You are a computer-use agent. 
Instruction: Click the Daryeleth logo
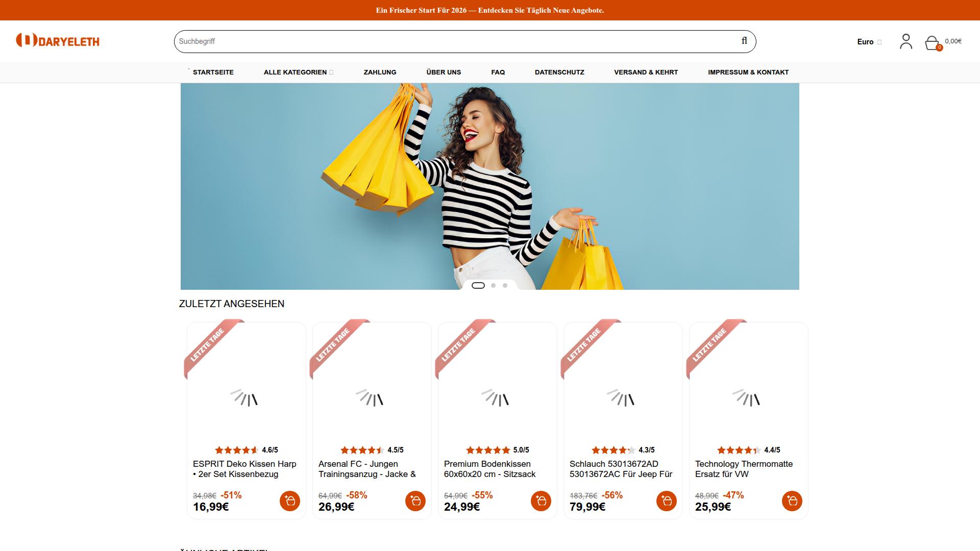(58, 41)
